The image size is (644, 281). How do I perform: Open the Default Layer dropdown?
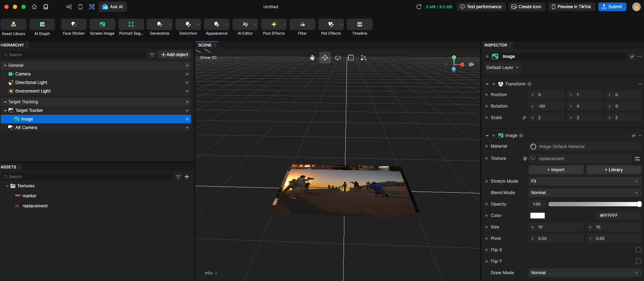tap(502, 68)
